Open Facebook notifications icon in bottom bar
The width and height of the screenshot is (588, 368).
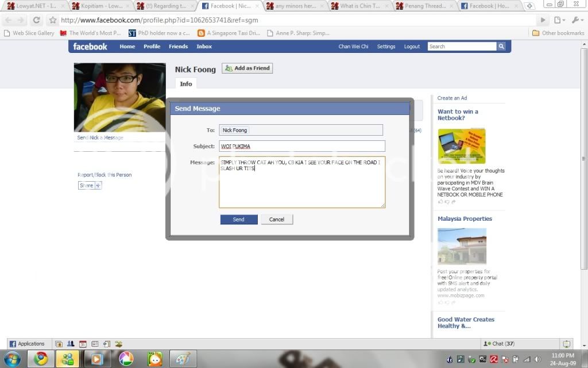[x=567, y=344]
